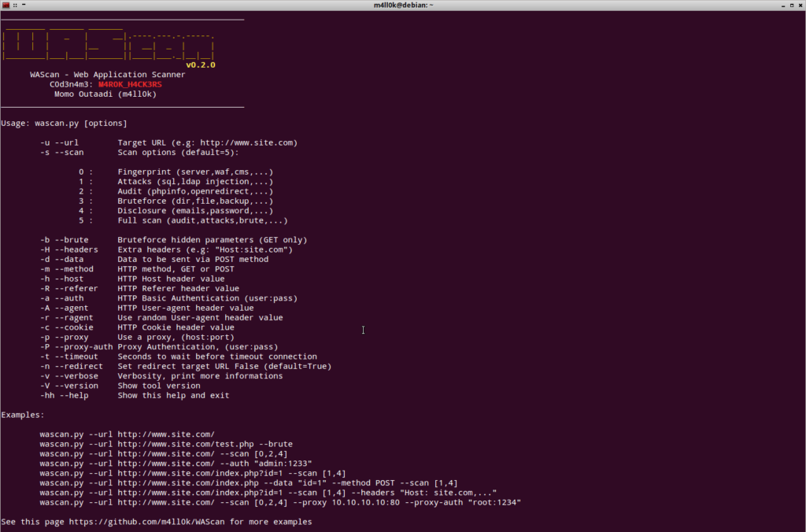Click 'Usage: wascan.py [options]' line
Viewport: 806px width, 532px height.
point(64,124)
